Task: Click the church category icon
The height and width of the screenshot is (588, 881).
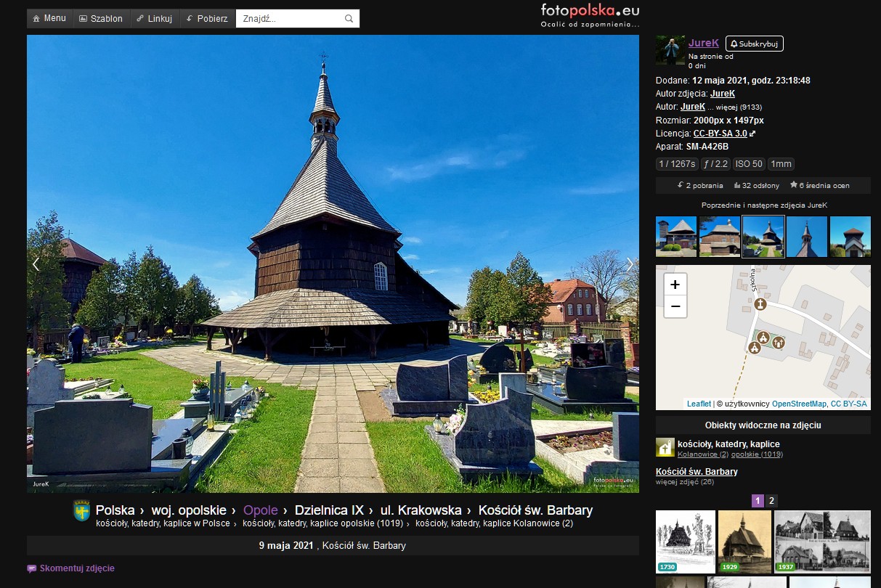Action: pos(665,447)
